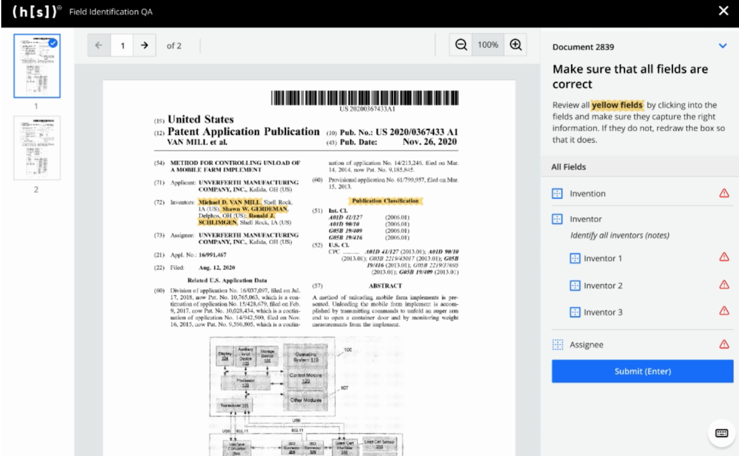Collapse the Document 2839 chevron
The width and height of the screenshot is (739, 456).
pos(723,46)
